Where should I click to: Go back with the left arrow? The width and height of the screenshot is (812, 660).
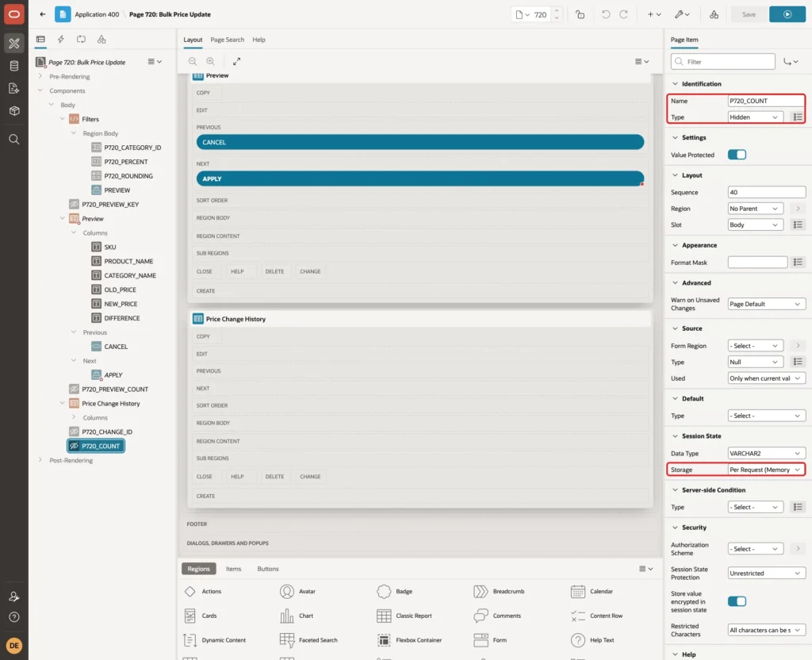(x=43, y=14)
